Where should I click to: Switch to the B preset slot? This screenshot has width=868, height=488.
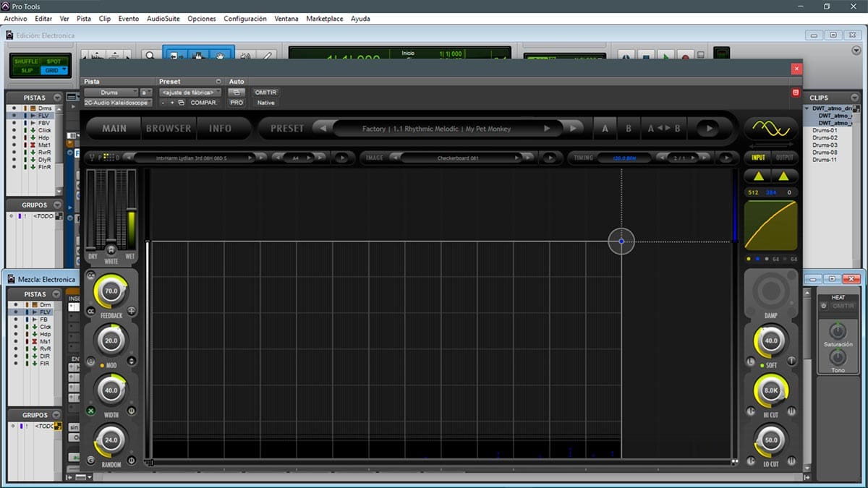pyautogui.click(x=629, y=129)
